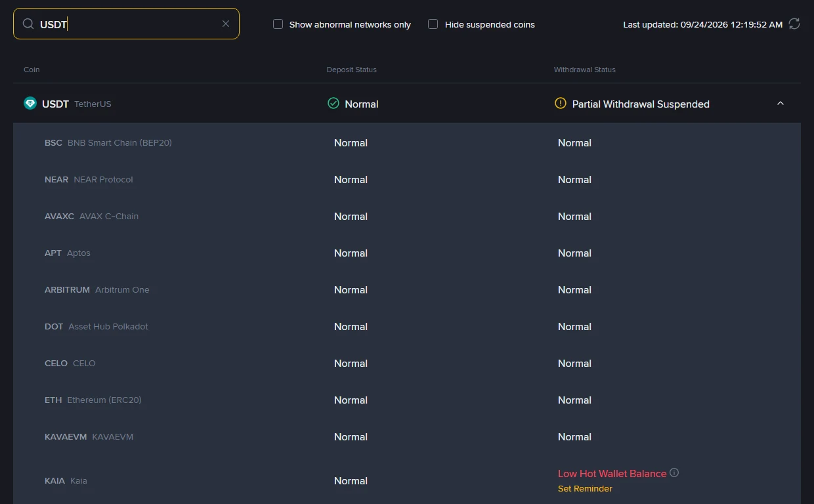
Task: Click the USDT coin logo icon
Action: [30, 103]
